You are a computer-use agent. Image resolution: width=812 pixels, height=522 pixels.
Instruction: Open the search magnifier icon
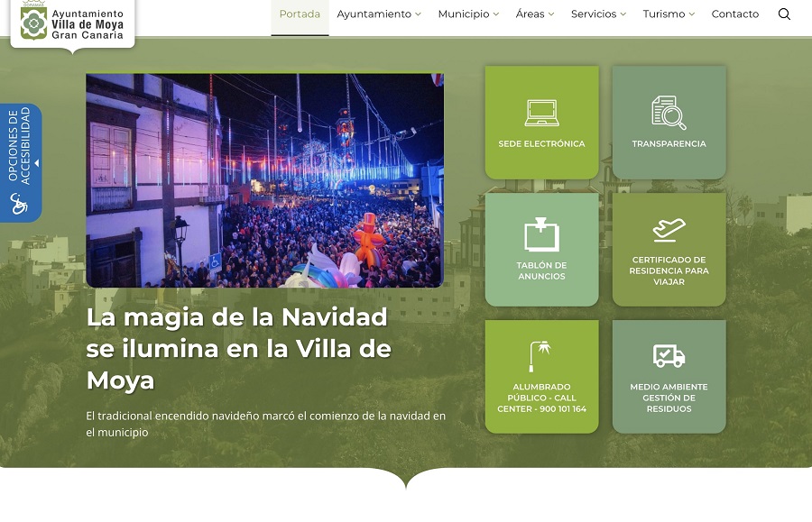(784, 14)
